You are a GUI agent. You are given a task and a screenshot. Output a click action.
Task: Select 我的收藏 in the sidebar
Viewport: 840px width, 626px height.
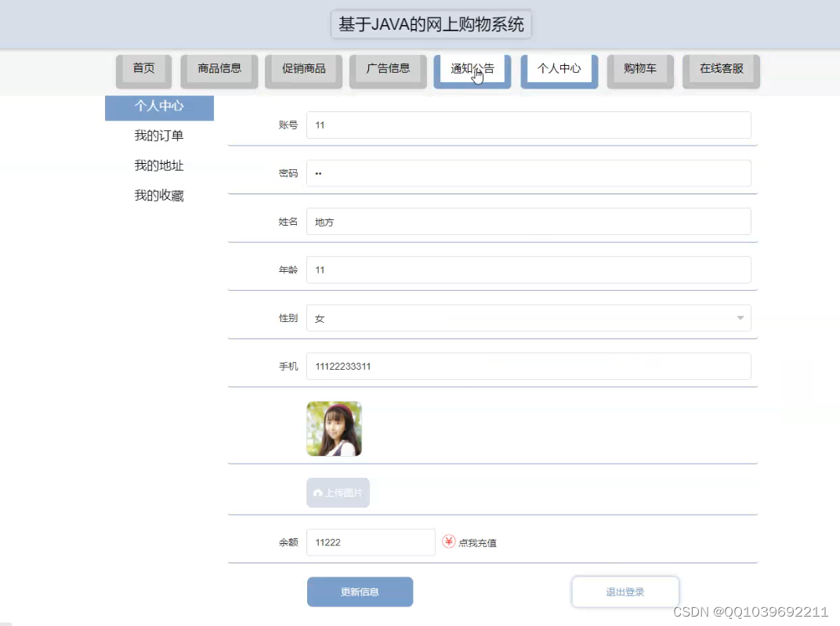pyautogui.click(x=159, y=195)
